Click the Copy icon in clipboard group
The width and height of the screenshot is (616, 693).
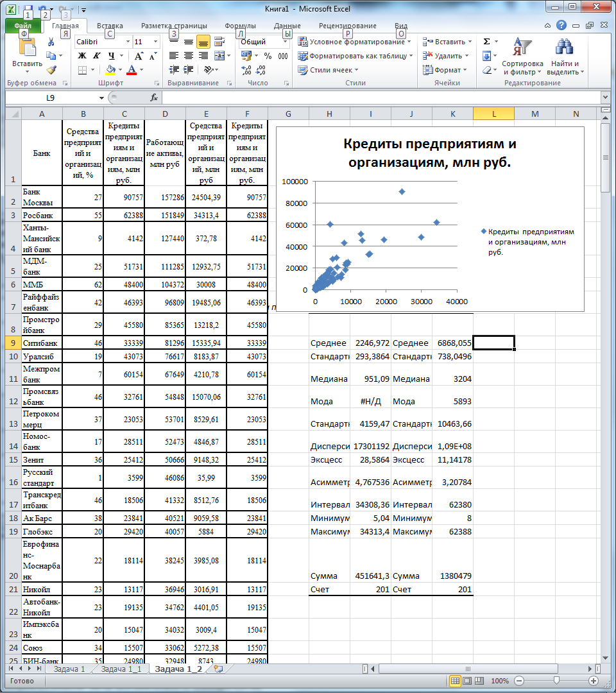pyautogui.click(x=51, y=56)
